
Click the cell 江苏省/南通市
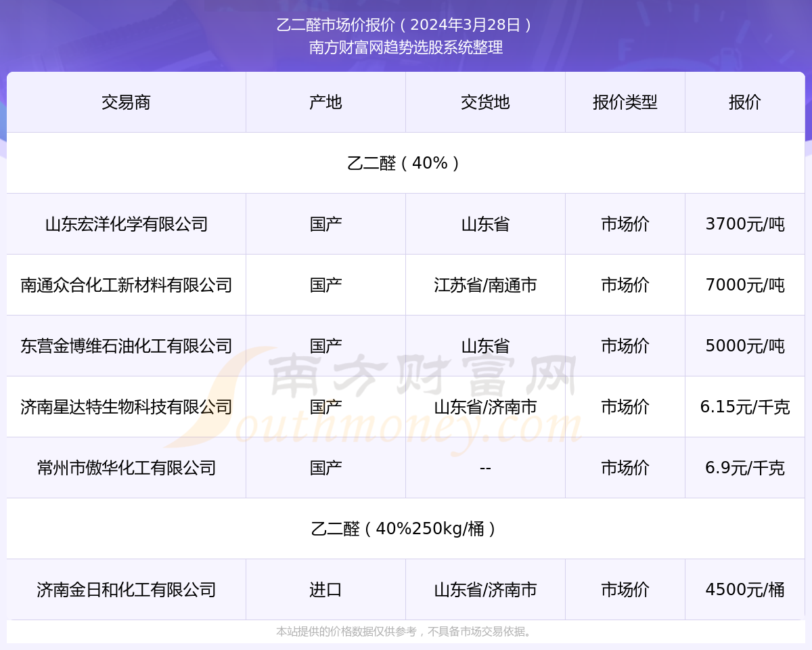(x=485, y=285)
